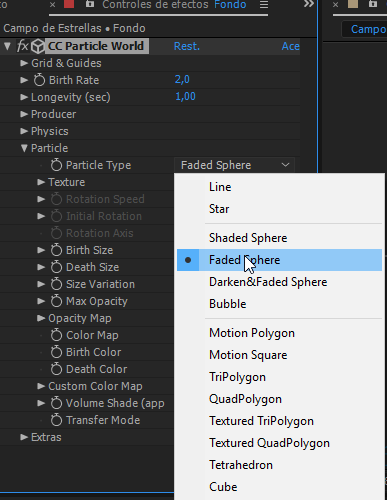Choose Line particle type

coord(279,187)
